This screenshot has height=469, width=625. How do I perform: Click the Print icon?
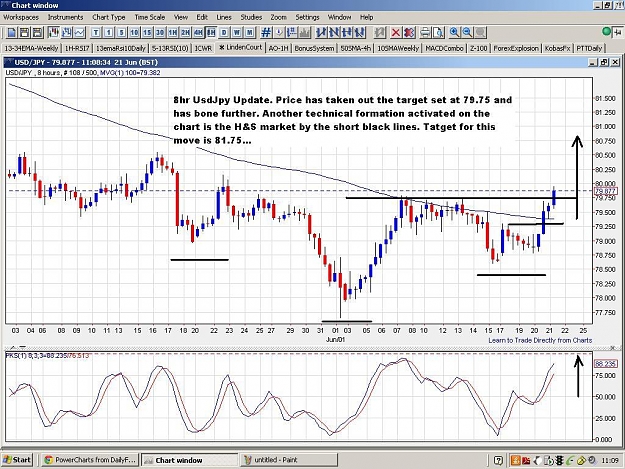click(425, 32)
